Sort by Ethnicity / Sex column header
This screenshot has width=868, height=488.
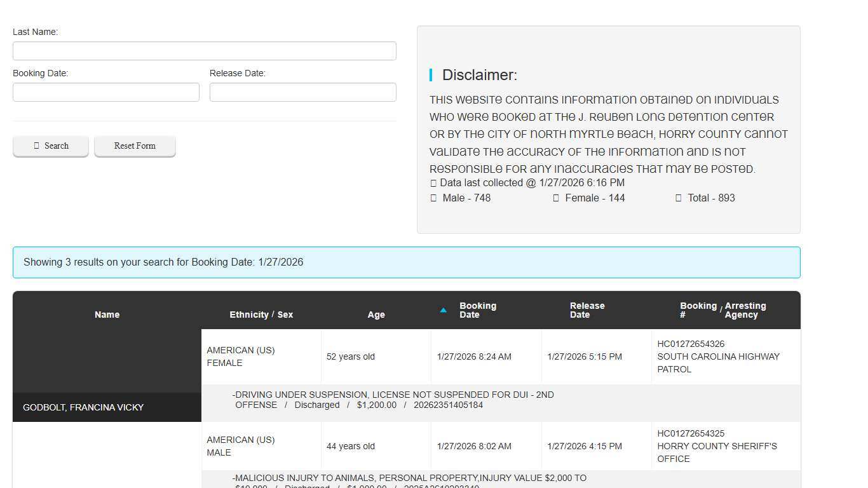pos(261,315)
